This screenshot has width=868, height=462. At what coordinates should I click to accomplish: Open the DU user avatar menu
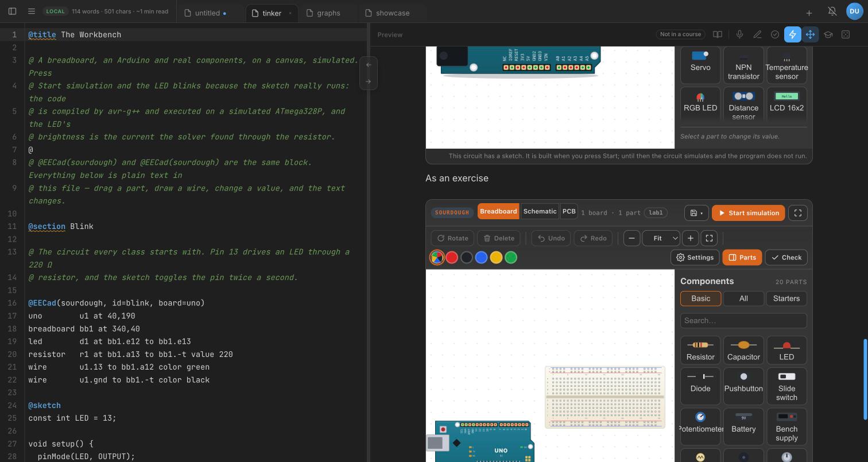(x=854, y=11)
